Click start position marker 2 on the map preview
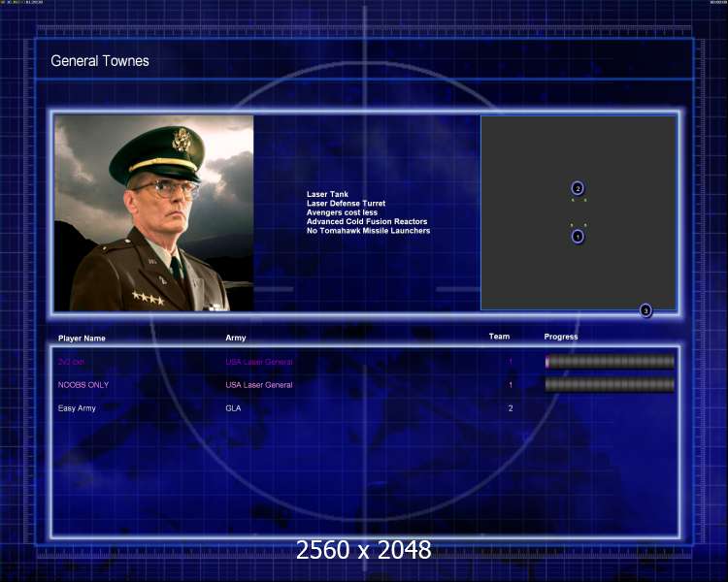 [578, 188]
